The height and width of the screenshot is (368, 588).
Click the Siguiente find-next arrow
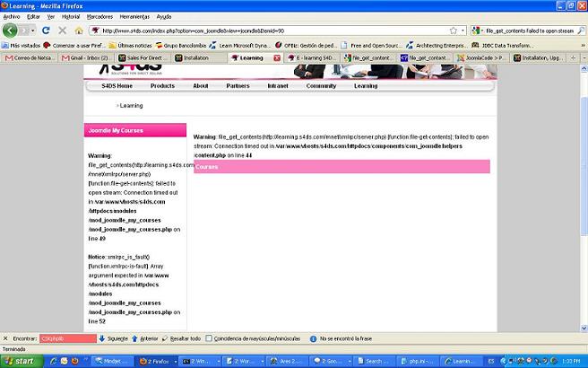coord(102,338)
